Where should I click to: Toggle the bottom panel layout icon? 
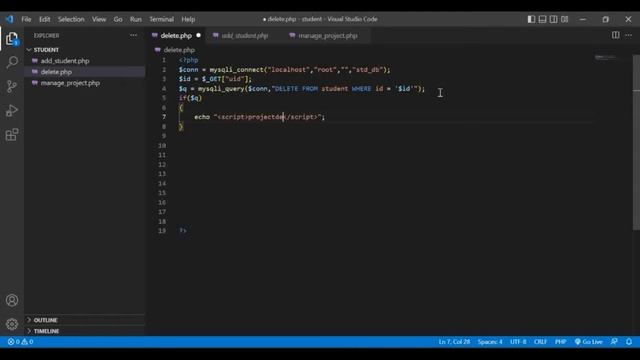(x=542, y=19)
